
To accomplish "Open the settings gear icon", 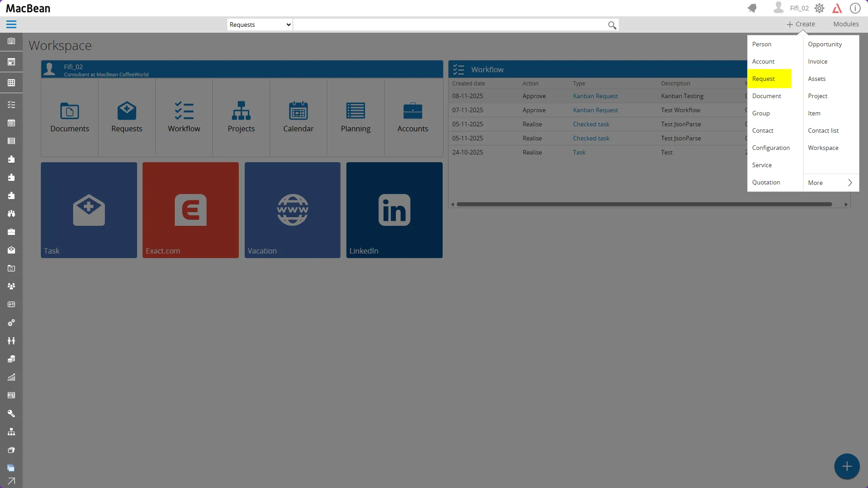I will click(819, 8).
